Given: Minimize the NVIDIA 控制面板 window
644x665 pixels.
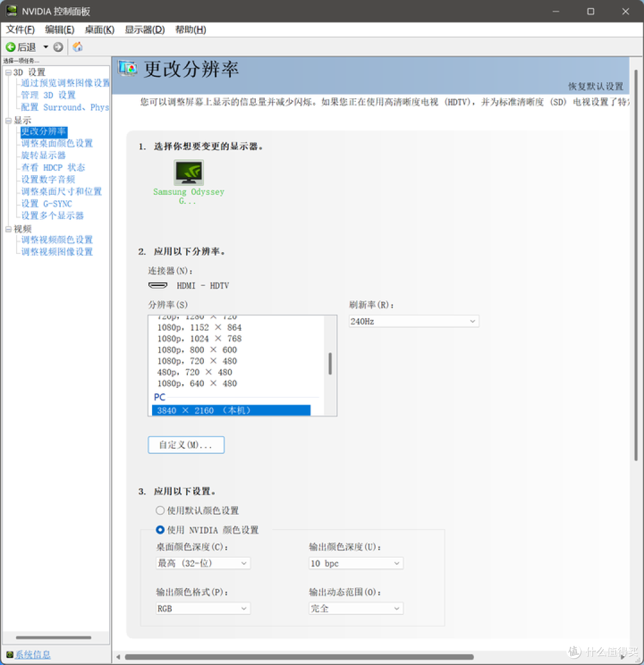Looking at the screenshot, I should coord(556,11).
